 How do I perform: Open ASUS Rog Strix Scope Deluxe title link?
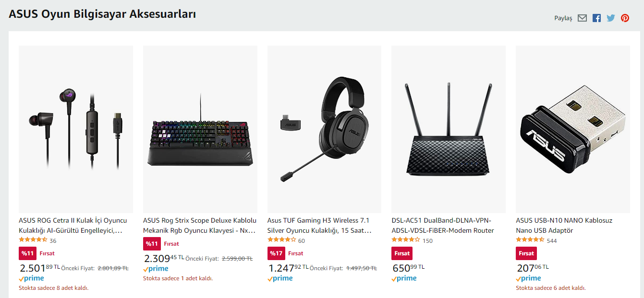point(200,226)
